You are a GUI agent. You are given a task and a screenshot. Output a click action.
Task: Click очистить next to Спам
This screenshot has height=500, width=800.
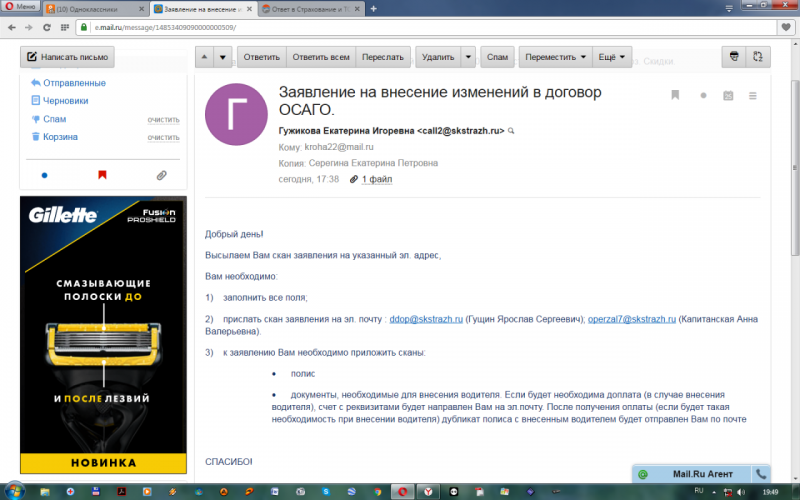pyautogui.click(x=163, y=120)
